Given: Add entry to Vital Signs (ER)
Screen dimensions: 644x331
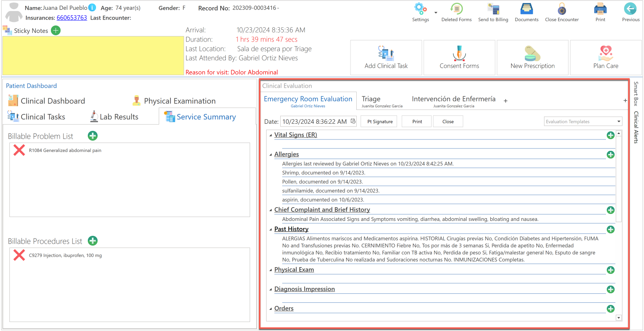Looking at the screenshot, I should (x=610, y=135).
